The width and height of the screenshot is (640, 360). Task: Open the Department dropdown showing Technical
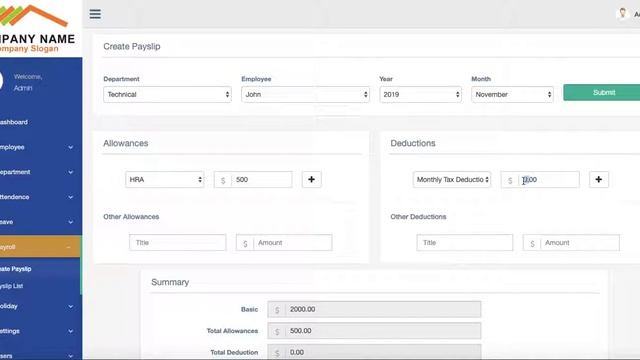click(167, 94)
